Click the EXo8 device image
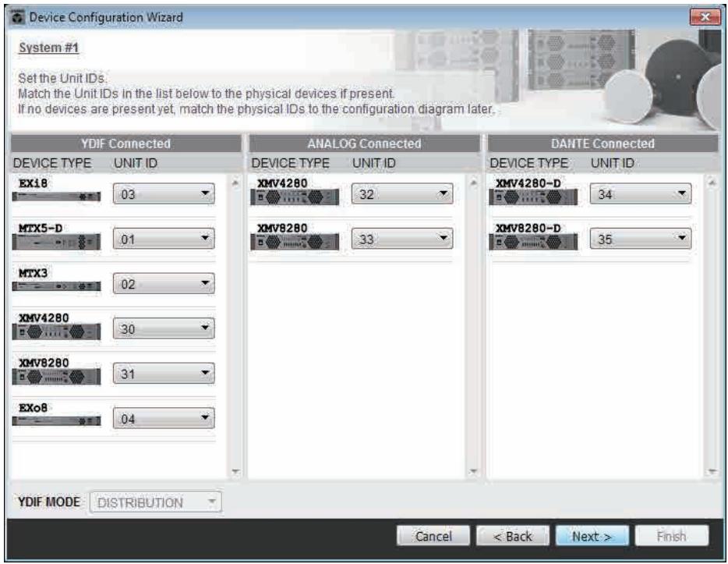728x564 pixels. click(x=56, y=421)
